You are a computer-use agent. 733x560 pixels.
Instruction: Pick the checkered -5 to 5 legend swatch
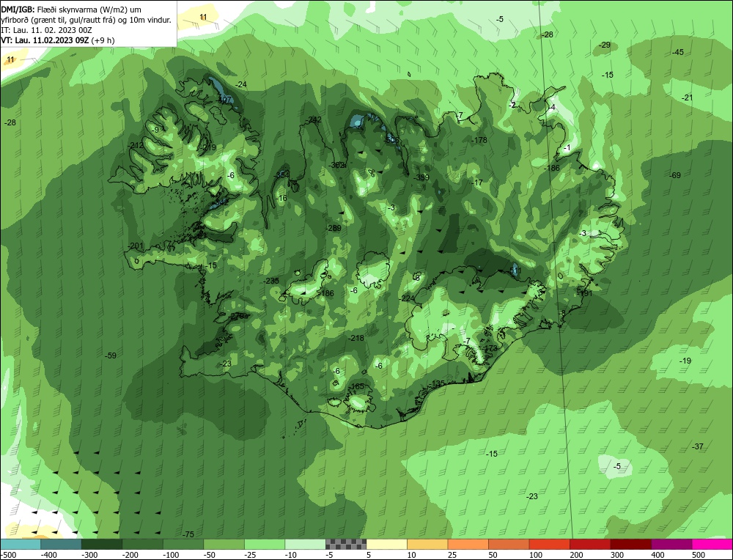click(x=346, y=544)
